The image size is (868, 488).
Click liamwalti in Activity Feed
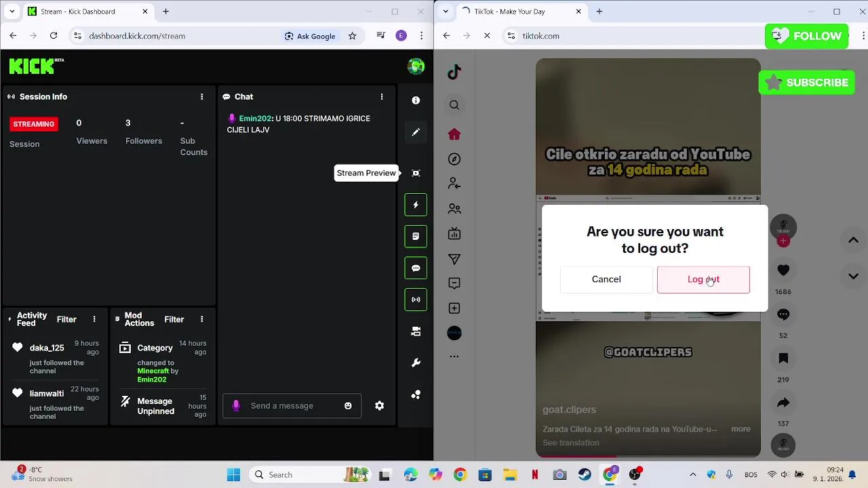click(47, 393)
